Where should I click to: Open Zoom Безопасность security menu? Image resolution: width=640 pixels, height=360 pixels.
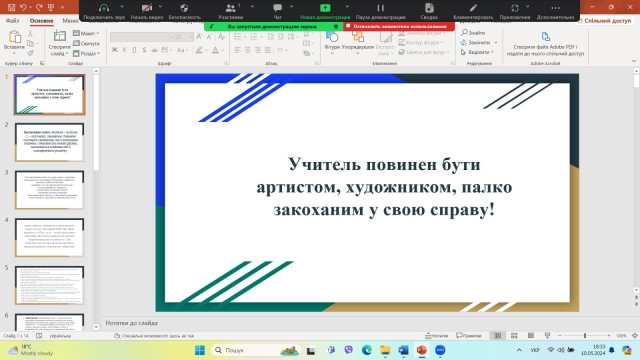[184, 11]
